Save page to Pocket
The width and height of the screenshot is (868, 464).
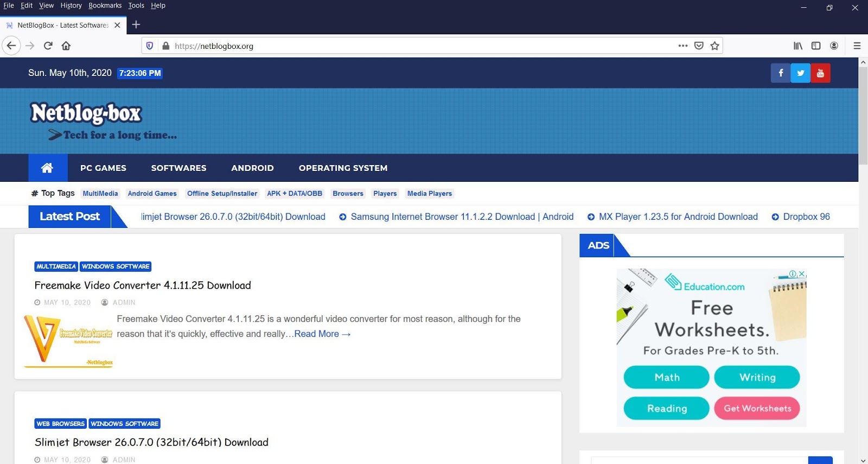pos(699,46)
